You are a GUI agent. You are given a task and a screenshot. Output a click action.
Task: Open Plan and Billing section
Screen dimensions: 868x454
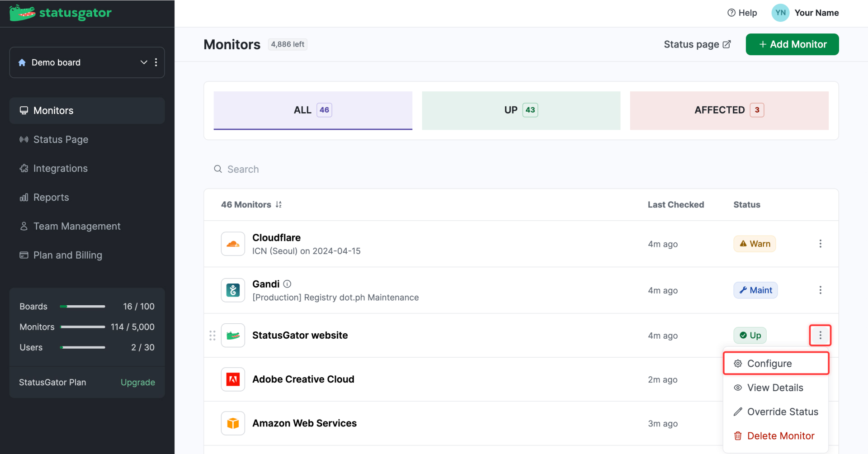point(87,255)
